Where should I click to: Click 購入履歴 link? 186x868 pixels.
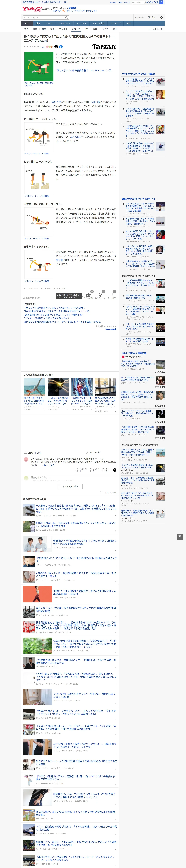pyautogui.click(x=152, y=17)
